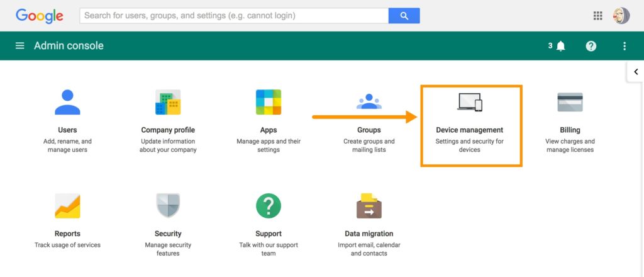Click 'Settings and security for devices' text
Image resolution: width=644 pixels, height=277 pixels.
(469, 145)
